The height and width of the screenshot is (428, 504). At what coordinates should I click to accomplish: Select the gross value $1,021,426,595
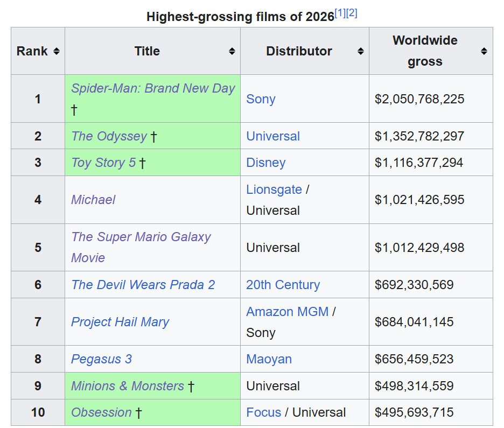pos(419,200)
